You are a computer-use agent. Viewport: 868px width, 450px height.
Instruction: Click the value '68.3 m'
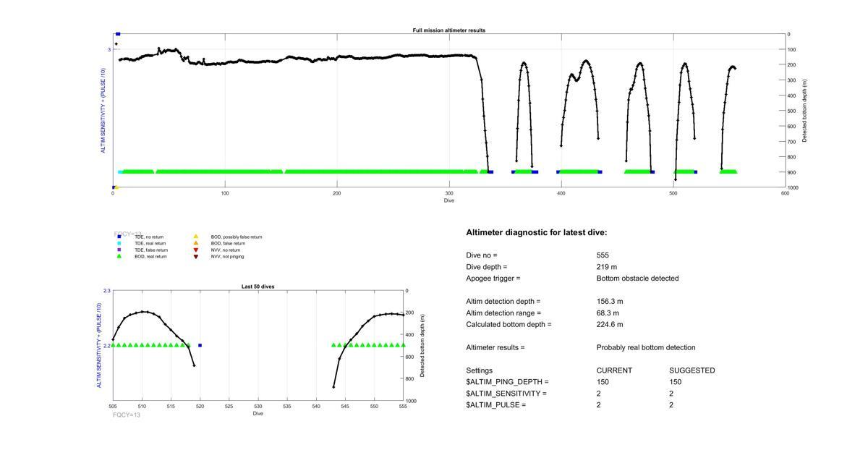[608, 313]
